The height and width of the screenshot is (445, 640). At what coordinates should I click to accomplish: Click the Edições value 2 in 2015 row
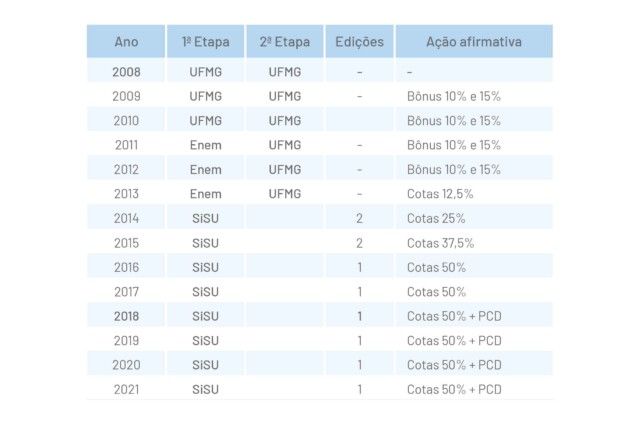coord(359,243)
